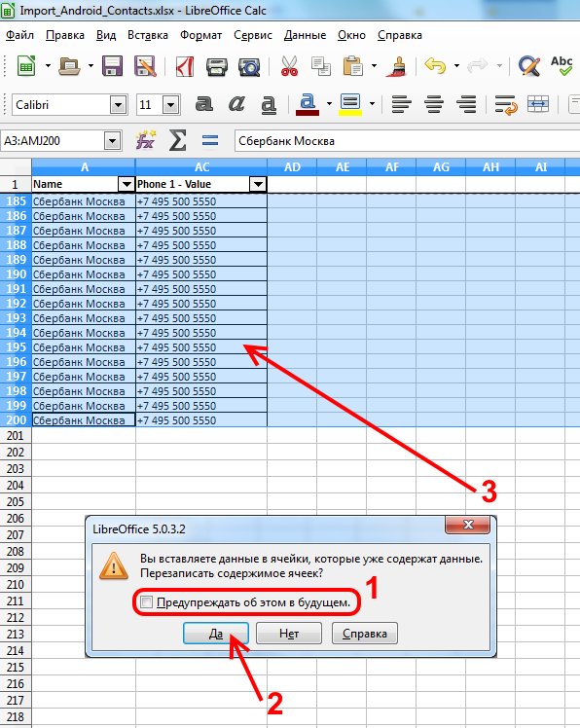Click Merge and Center Cells icon
The width and height of the screenshot is (580, 728).
(x=538, y=104)
